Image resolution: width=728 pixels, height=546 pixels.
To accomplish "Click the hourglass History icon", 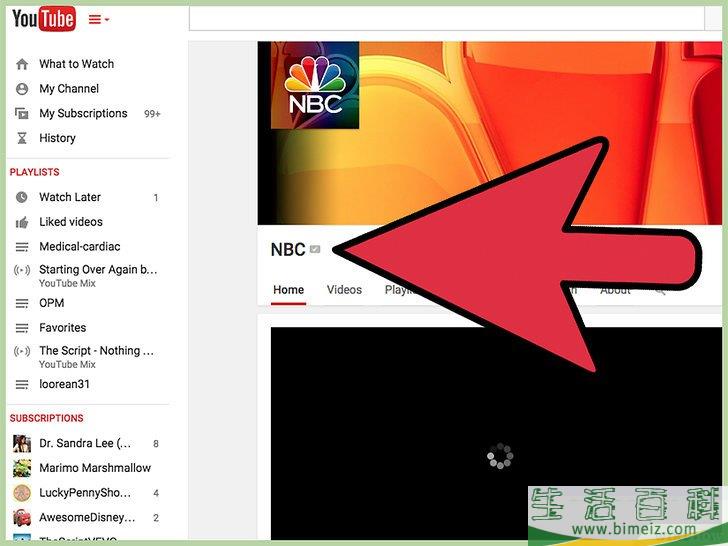I will coord(22,138).
